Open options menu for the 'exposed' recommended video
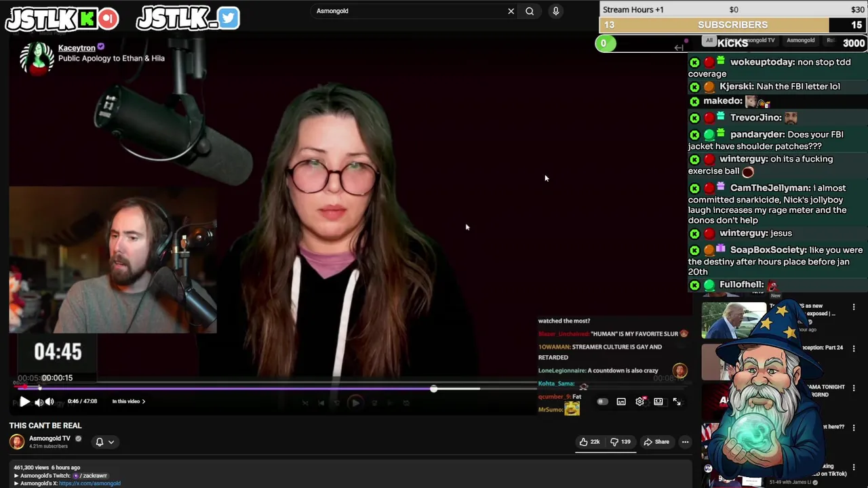Viewport: 868px width, 488px height. coord(854,308)
